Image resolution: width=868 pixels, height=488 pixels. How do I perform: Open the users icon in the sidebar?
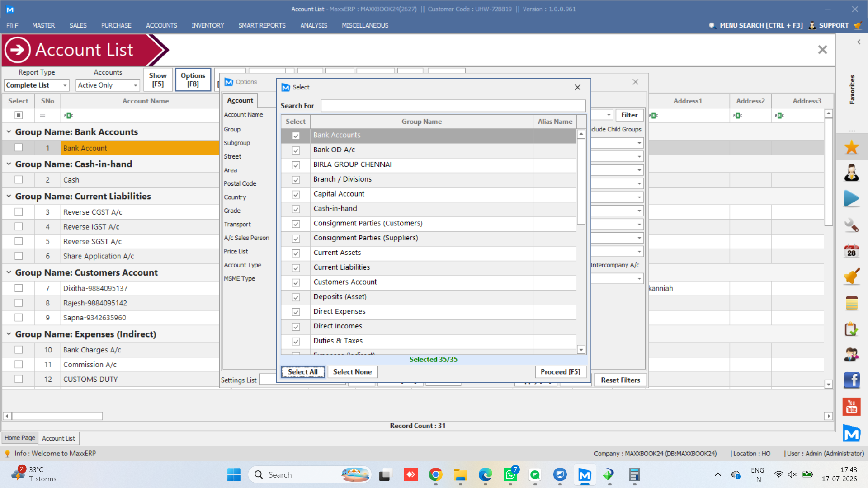(x=851, y=355)
